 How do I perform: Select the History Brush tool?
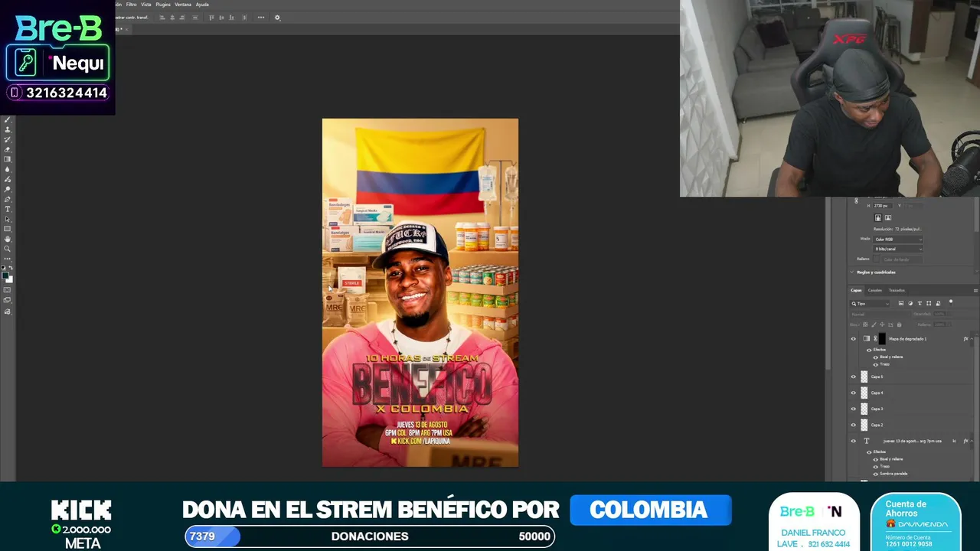(8, 140)
